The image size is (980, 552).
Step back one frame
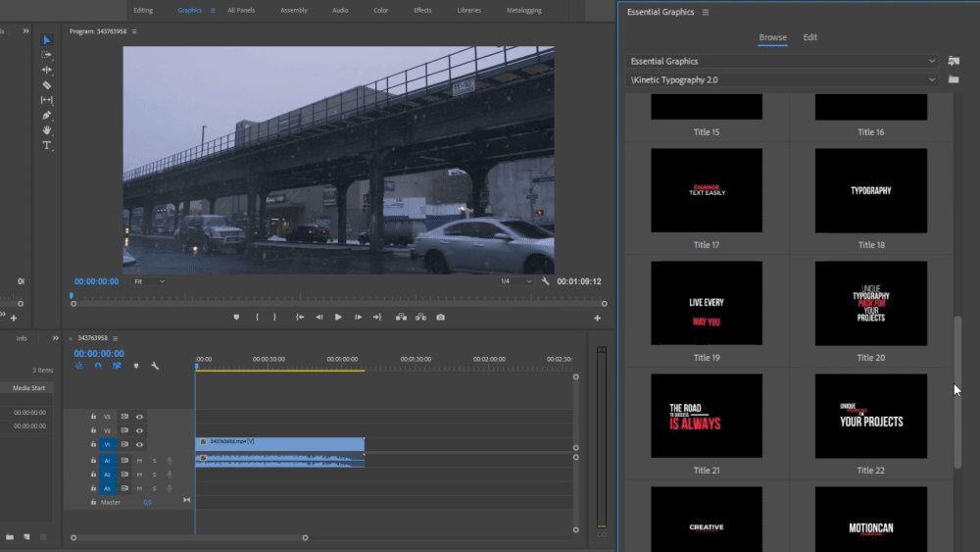319,318
